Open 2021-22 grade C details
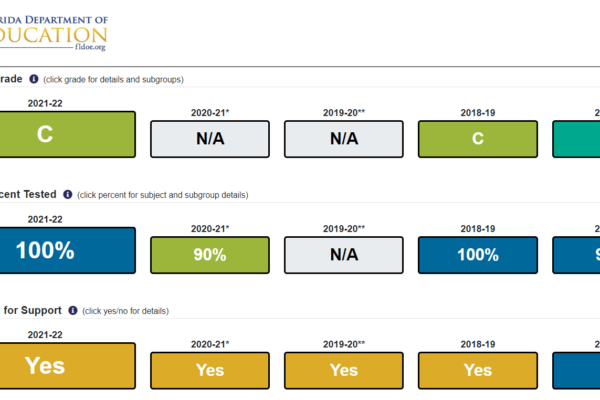 click(67, 134)
